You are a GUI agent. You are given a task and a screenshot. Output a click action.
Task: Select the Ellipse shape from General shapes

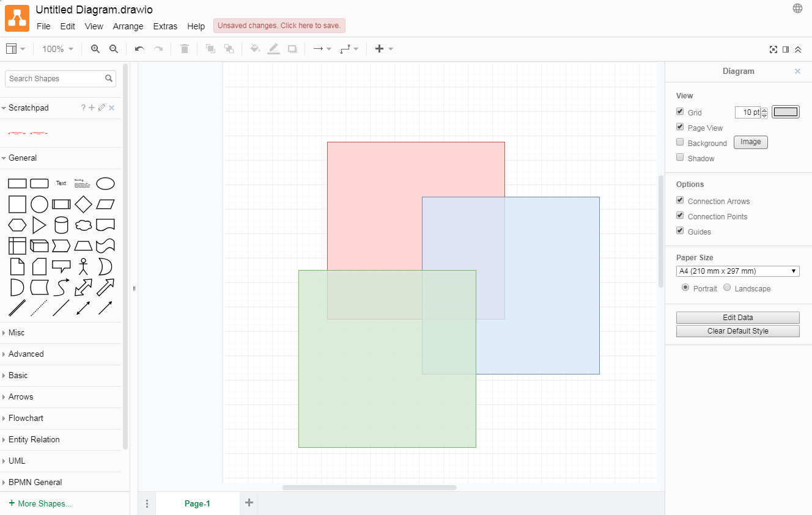click(105, 183)
